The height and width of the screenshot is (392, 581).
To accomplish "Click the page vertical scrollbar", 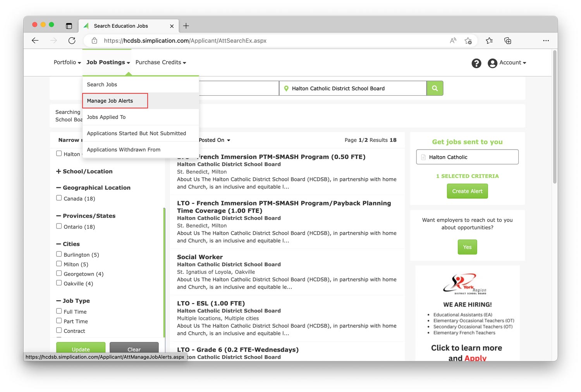I will click(555, 116).
